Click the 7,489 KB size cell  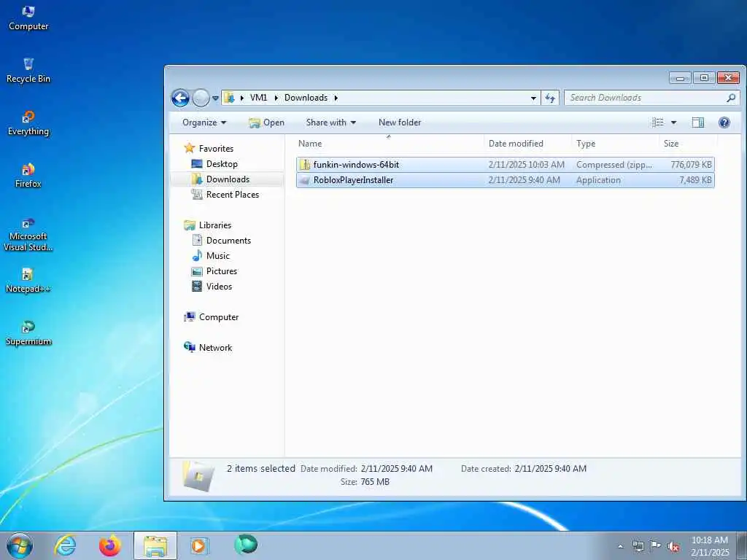(695, 180)
